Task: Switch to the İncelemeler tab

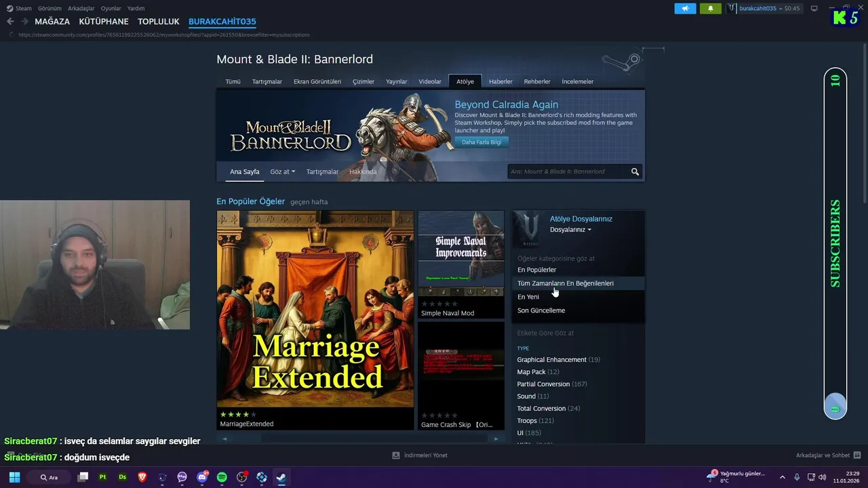Action: click(578, 81)
